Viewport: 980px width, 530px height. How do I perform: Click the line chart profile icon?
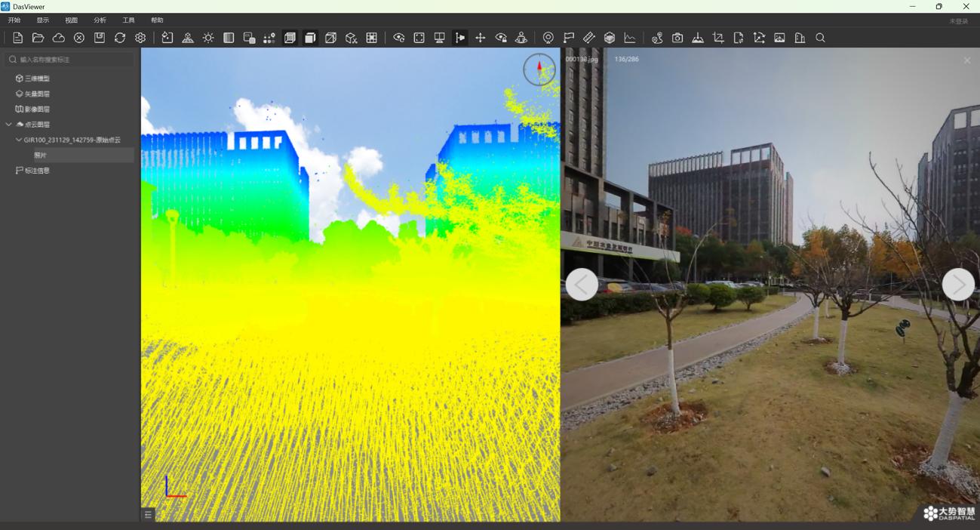630,38
